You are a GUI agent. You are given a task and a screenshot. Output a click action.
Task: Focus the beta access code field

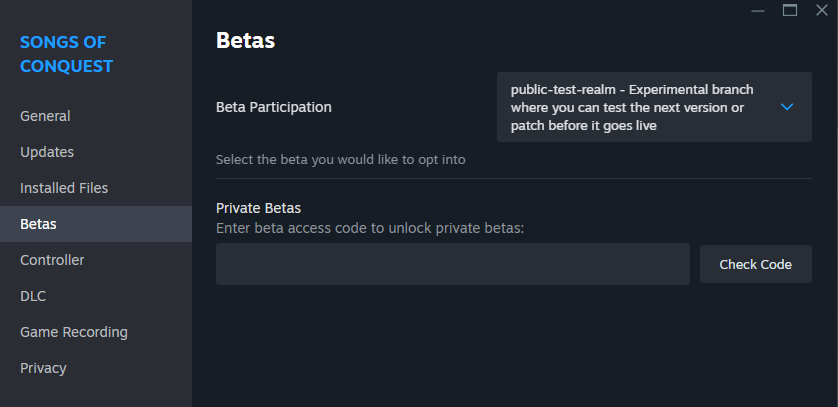(x=452, y=264)
